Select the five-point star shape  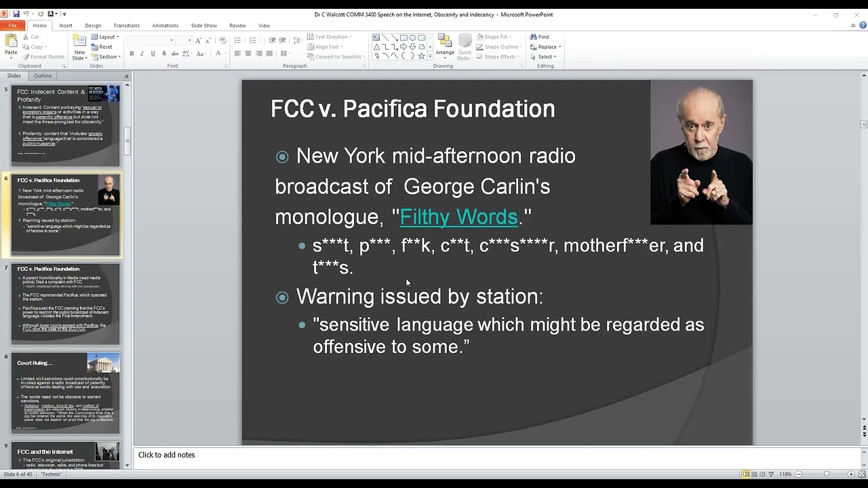pos(421,56)
